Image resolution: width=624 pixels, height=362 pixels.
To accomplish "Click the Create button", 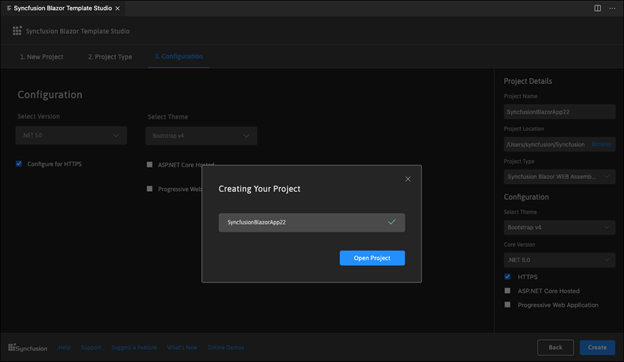I will coord(597,347).
